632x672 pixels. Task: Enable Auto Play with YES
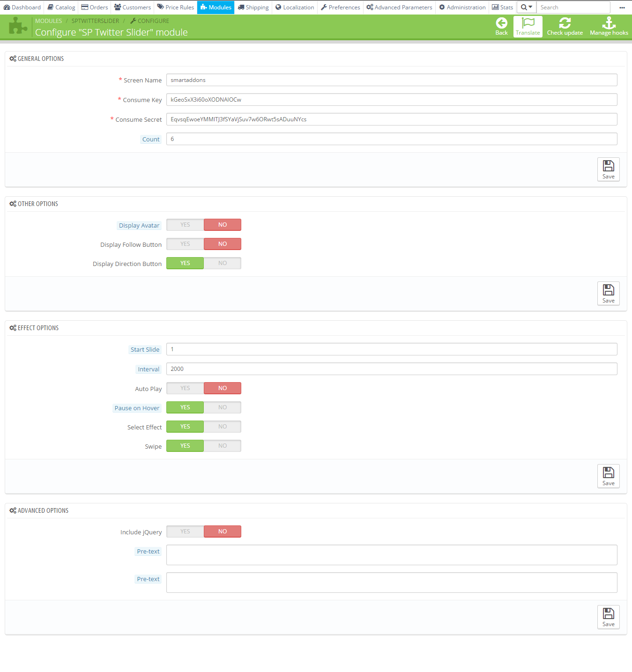click(x=185, y=388)
